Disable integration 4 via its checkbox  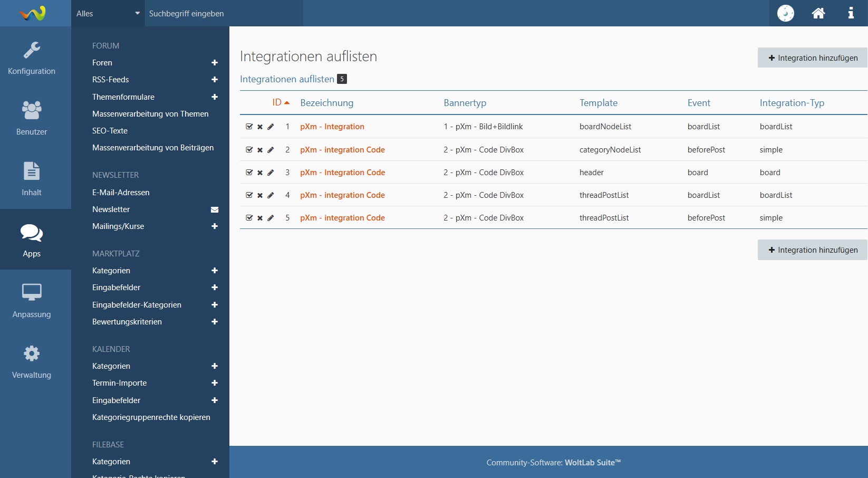249,195
